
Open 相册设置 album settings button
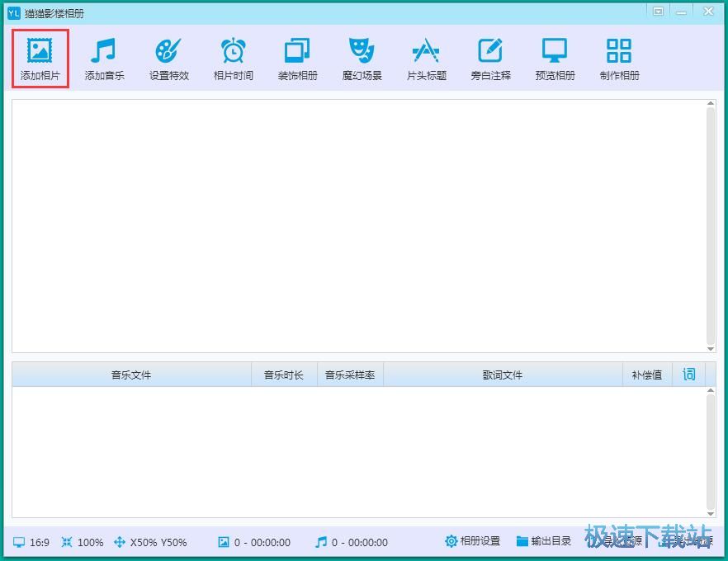point(473,541)
